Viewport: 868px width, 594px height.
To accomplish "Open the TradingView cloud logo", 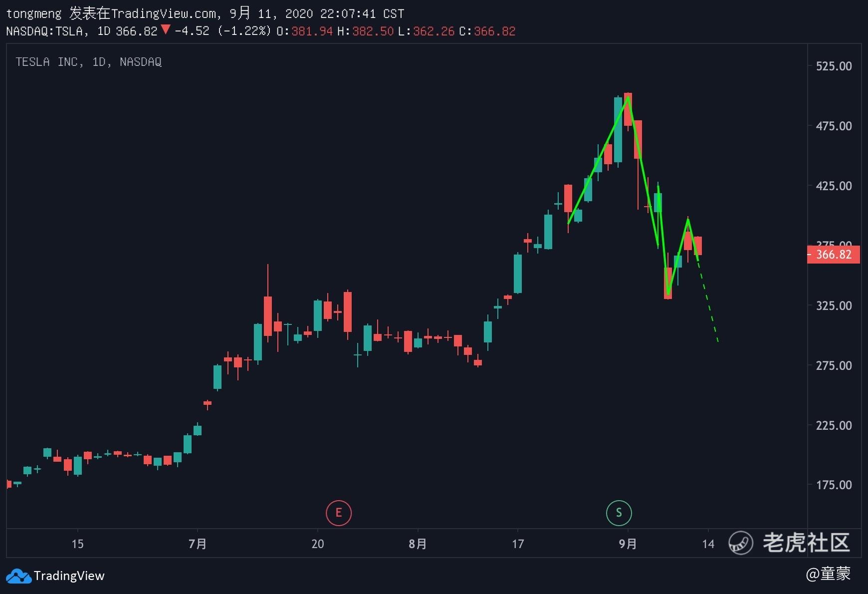I will point(19,576).
